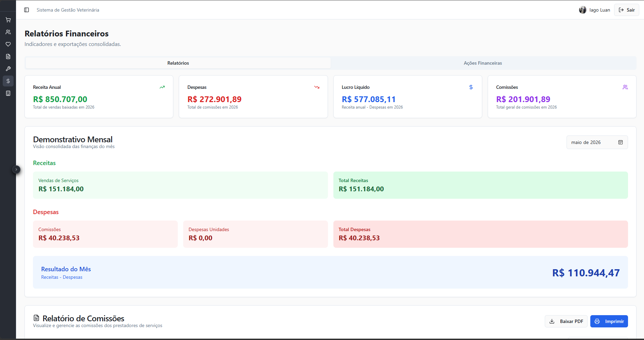Click the Total Receitas card
The height and width of the screenshot is (340, 644).
click(481, 185)
